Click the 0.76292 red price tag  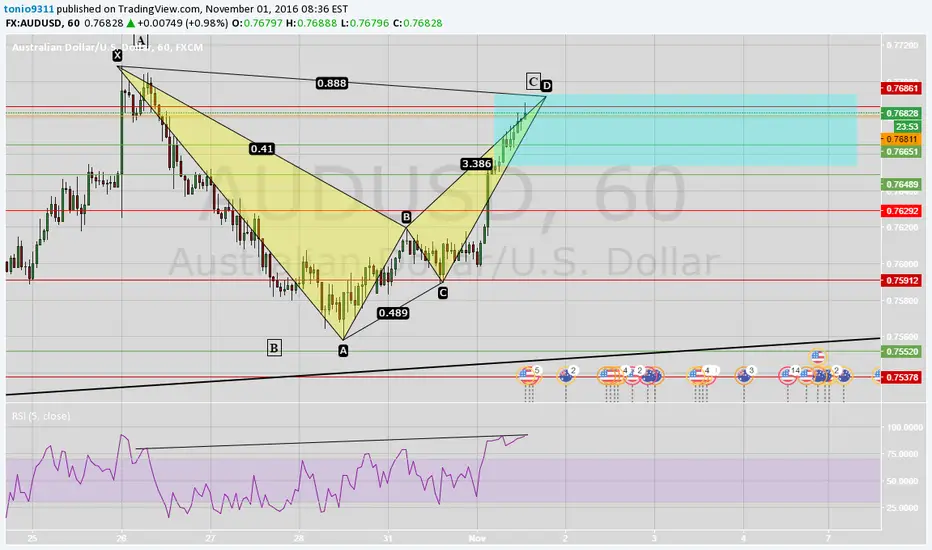902,210
